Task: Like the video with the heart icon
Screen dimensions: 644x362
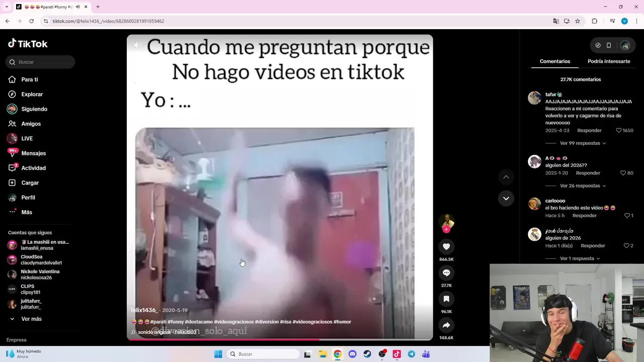Action: pyautogui.click(x=446, y=246)
